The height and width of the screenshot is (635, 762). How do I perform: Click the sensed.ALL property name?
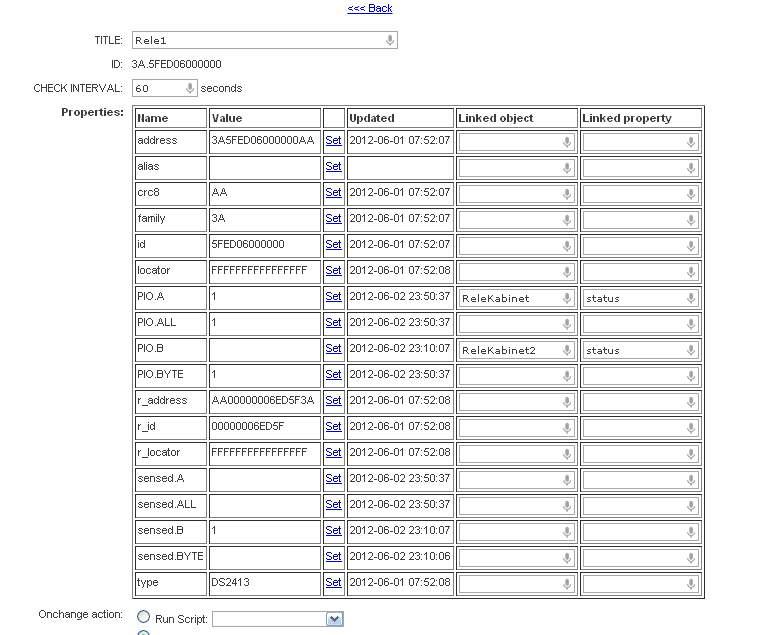pos(167,504)
